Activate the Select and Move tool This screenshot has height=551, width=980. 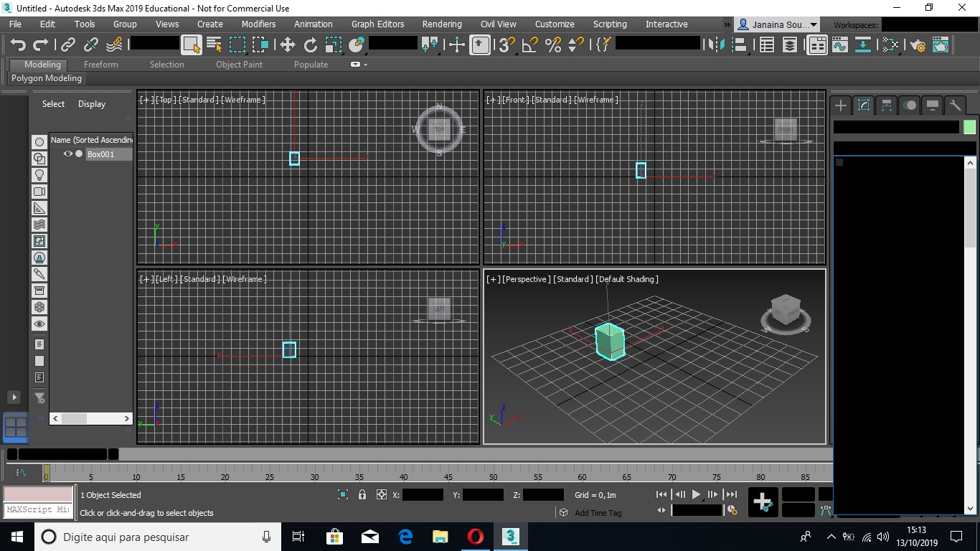[x=287, y=44]
